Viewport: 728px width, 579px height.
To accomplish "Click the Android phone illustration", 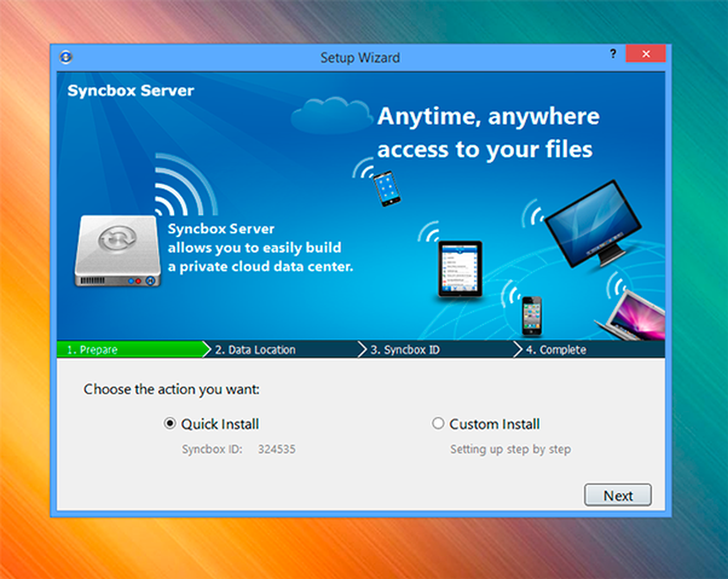I will pyautogui.click(x=387, y=189).
